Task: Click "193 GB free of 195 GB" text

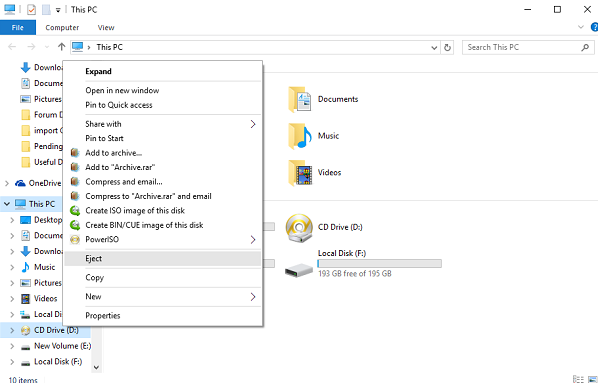Action: pos(355,274)
